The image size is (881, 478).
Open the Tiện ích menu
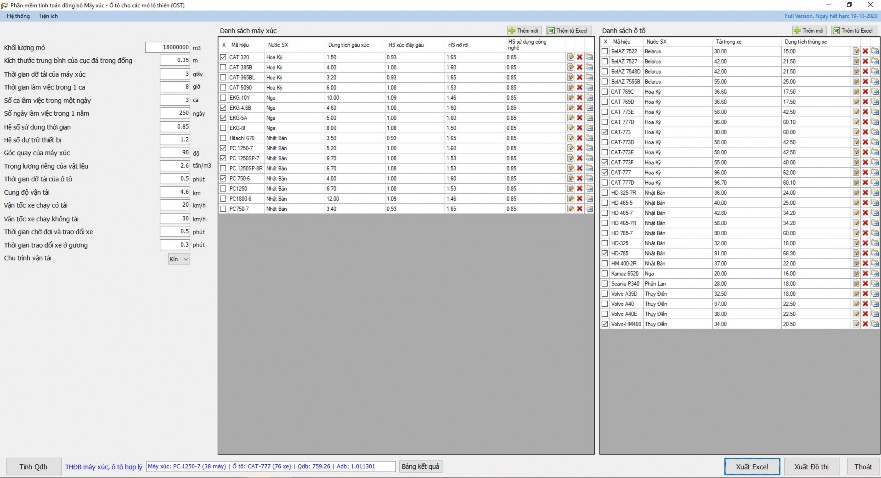(x=49, y=17)
